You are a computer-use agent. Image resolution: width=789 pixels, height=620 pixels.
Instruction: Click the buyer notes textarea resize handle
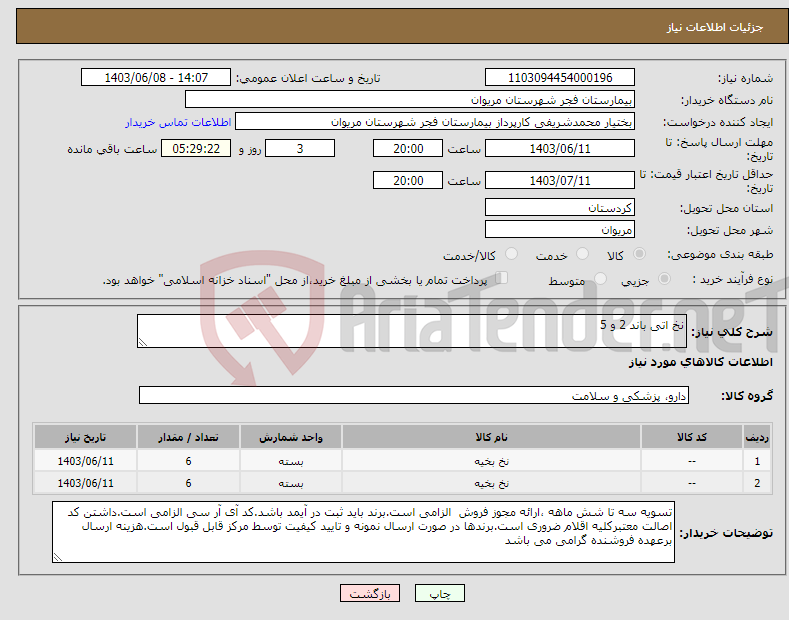click(58, 557)
